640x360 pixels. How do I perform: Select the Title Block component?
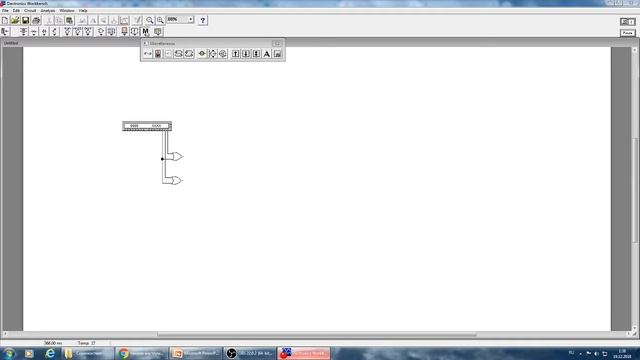coord(277,54)
